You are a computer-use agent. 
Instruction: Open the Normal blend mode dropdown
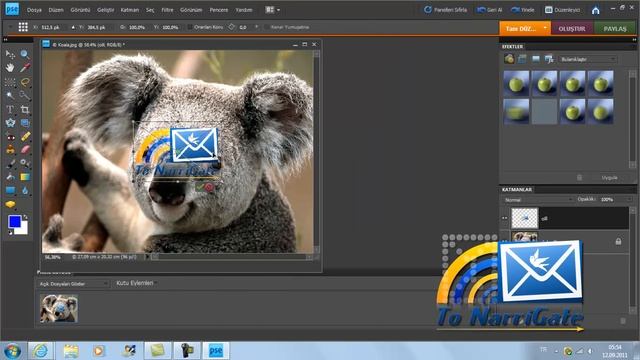(x=538, y=200)
